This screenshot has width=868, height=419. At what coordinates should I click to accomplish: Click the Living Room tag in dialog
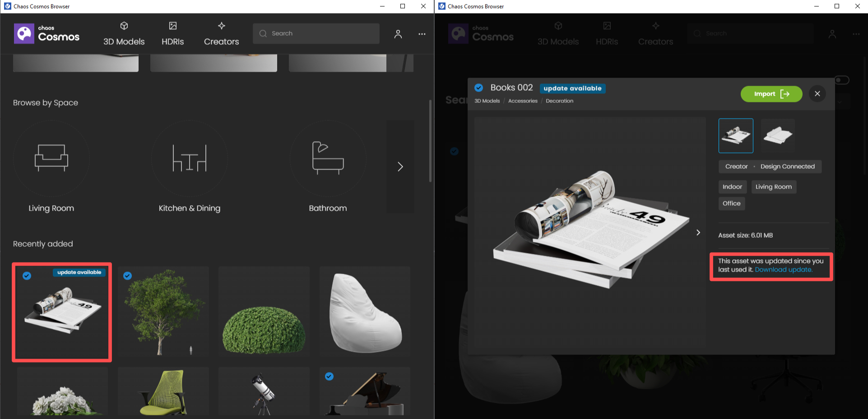[774, 187]
